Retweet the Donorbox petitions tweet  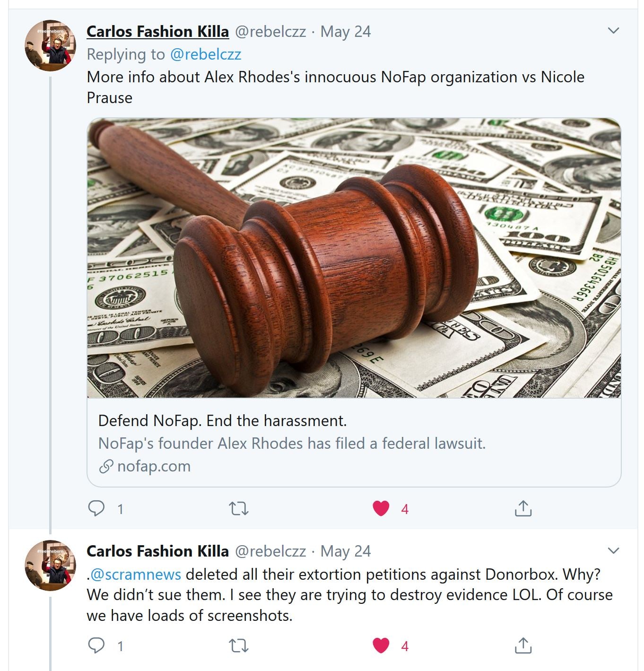(238, 646)
